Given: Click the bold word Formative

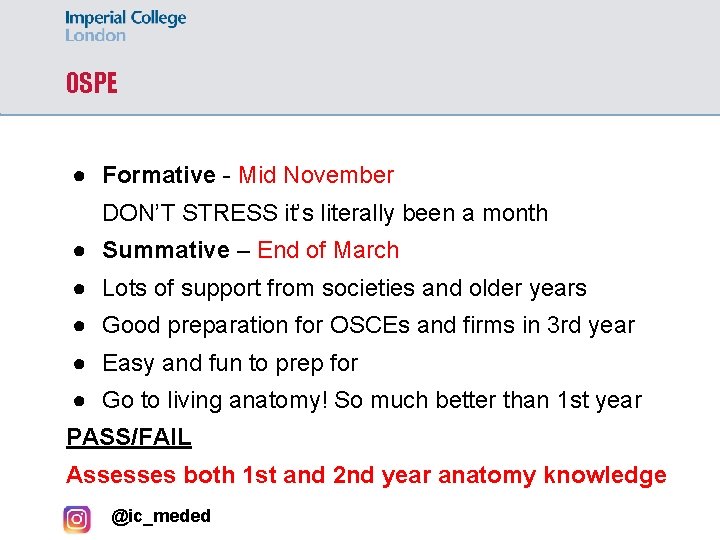Looking at the screenshot, I should [158, 176].
